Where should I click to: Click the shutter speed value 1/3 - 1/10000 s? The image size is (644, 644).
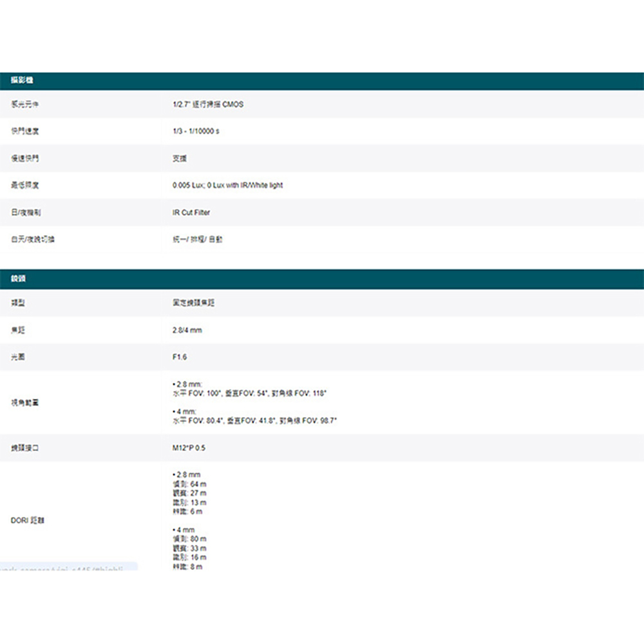click(x=196, y=131)
